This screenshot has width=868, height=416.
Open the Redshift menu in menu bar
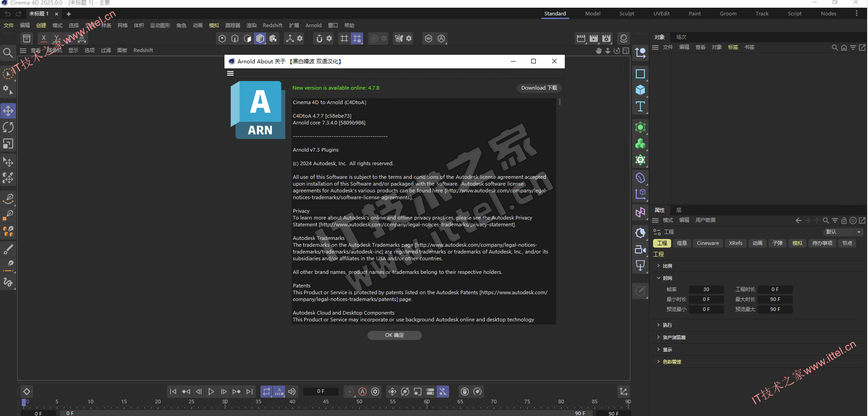[x=272, y=25]
